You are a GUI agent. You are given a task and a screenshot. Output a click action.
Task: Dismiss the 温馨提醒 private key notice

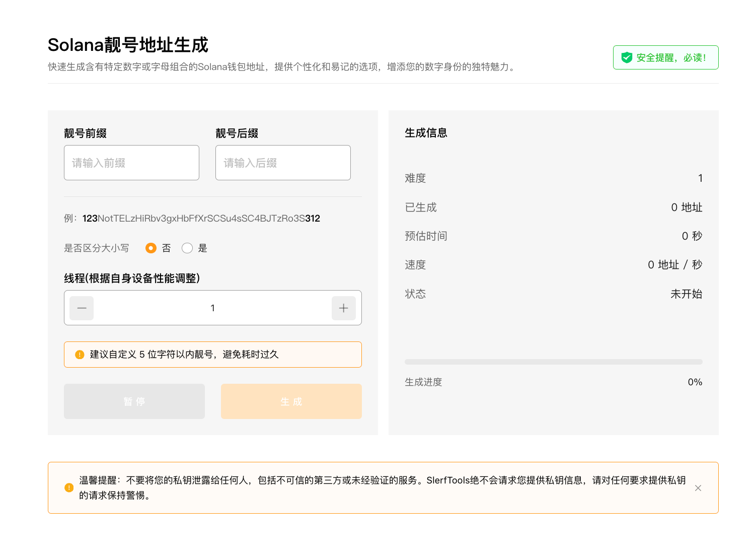(698, 488)
